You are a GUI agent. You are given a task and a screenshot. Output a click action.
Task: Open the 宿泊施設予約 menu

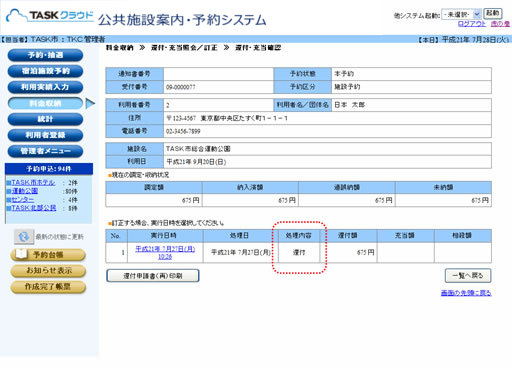click(45, 71)
